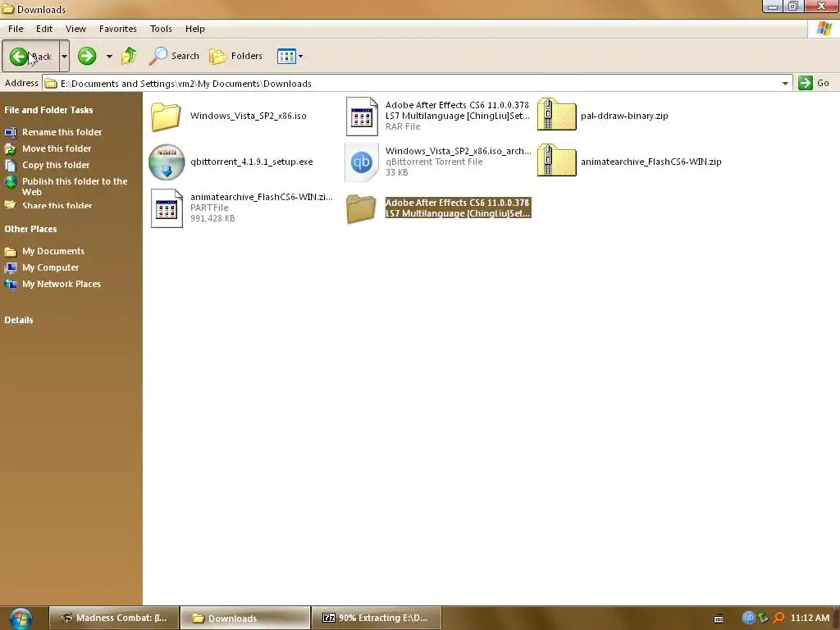Viewport: 840px width, 630px height.
Task: Click the Windows flag logo in menu bar
Action: click(824, 29)
